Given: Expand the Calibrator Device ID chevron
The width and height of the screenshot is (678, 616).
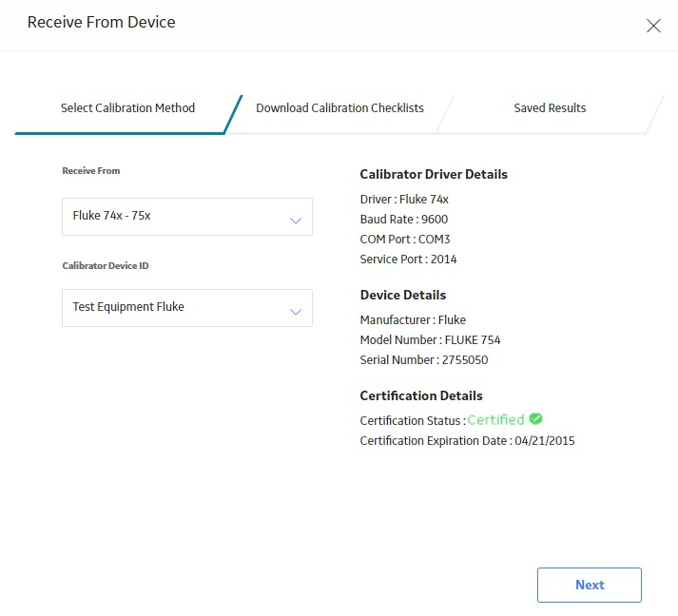Looking at the screenshot, I should 296,312.
